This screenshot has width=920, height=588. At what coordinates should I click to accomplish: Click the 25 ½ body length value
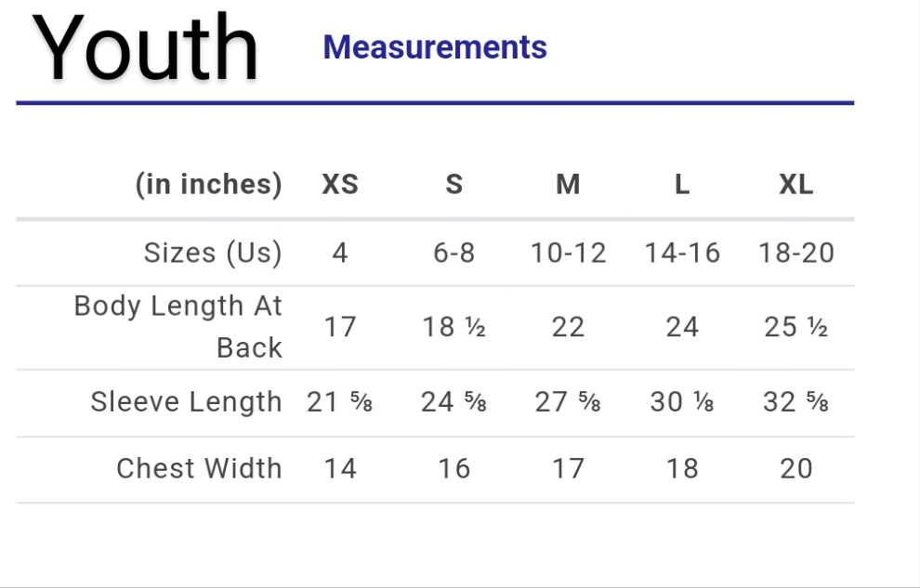point(796,327)
